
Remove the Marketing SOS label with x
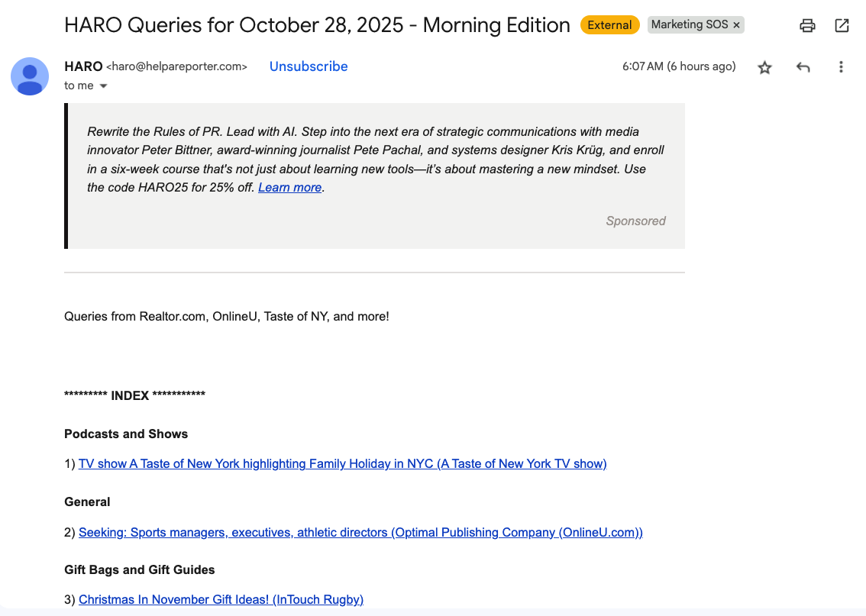(x=736, y=25)
